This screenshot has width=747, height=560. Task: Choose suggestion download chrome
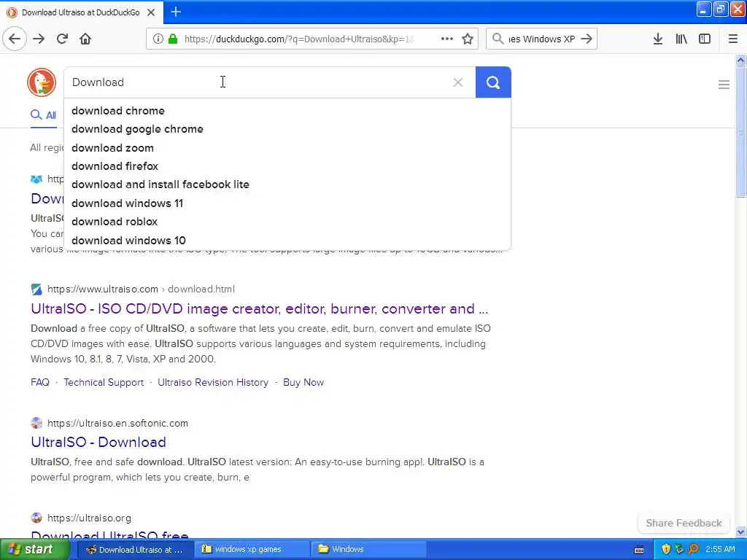(x=287, y=111)
